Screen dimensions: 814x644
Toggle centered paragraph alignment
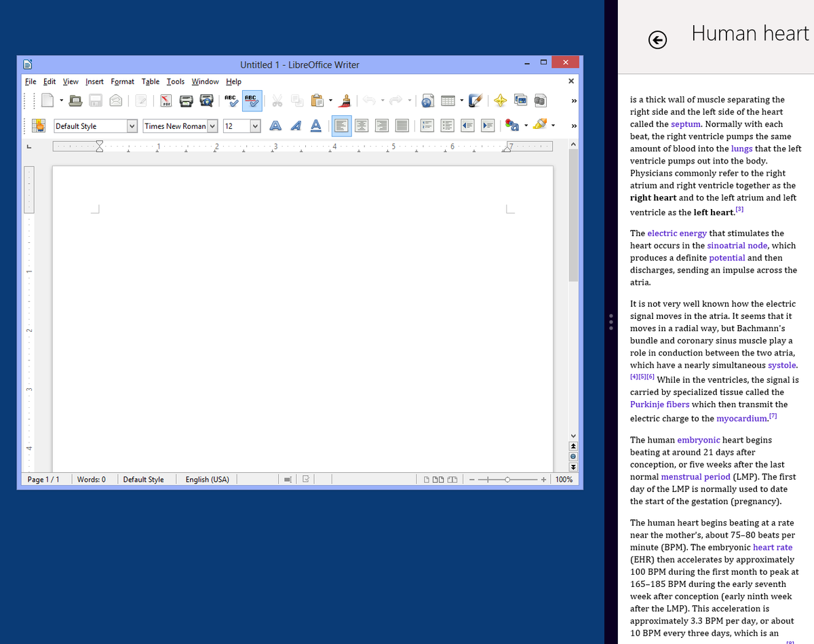click(x=362, y=126)
